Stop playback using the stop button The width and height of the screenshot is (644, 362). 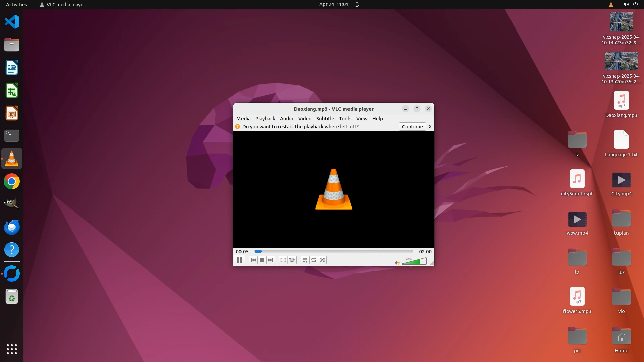262,260
